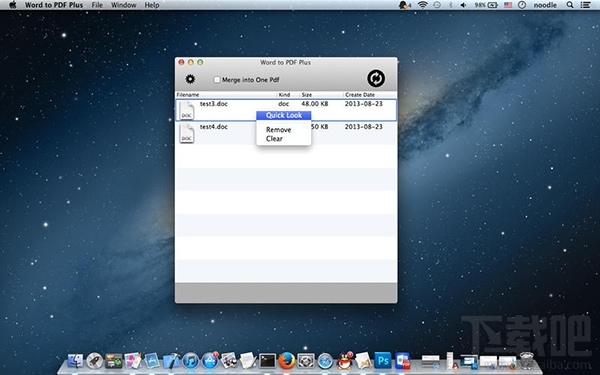600x375 pixels.
Task: Open the gear settings icon in Word to PDF Plus
Action: point(190,79)
